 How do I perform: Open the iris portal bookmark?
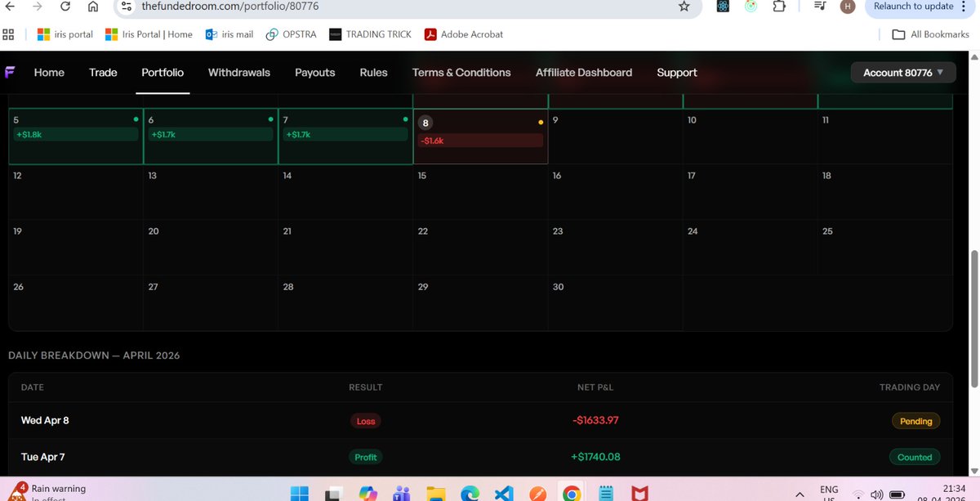point(65,34)
